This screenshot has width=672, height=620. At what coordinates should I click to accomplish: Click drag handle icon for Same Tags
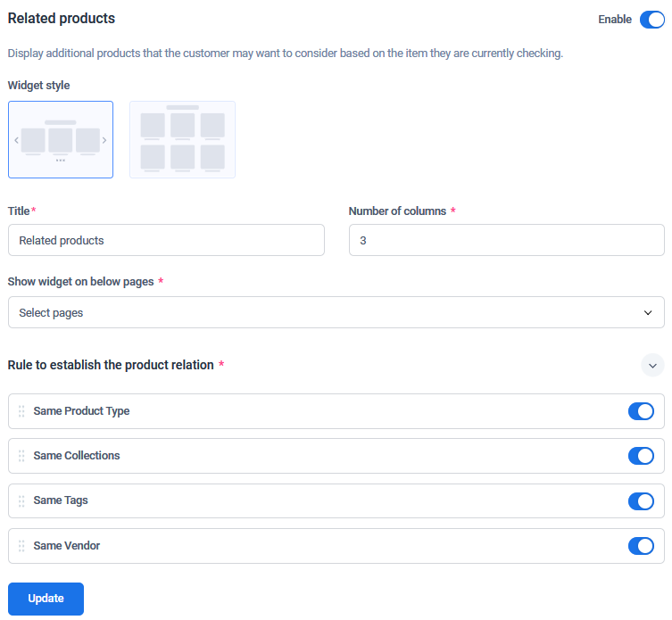pos(21,500)
